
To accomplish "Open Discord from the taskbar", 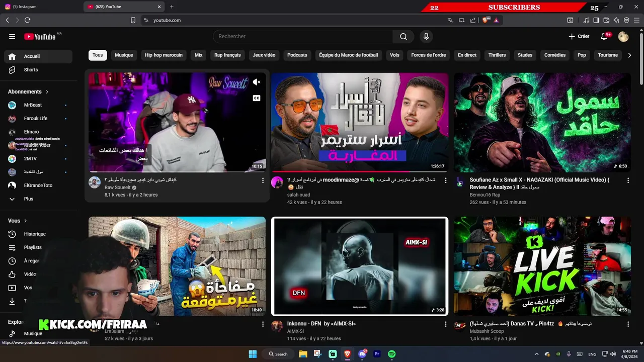I will pyautogui.click(x=362, y=354).
